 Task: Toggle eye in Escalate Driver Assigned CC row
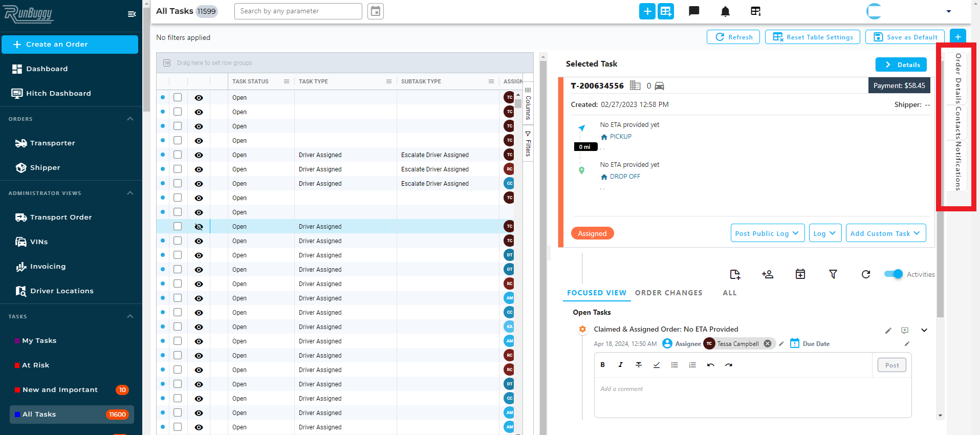point(199,184)
